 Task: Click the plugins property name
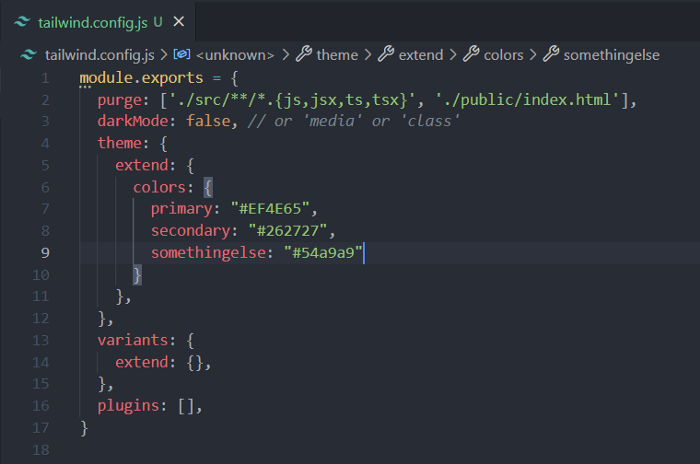point(128,406)
